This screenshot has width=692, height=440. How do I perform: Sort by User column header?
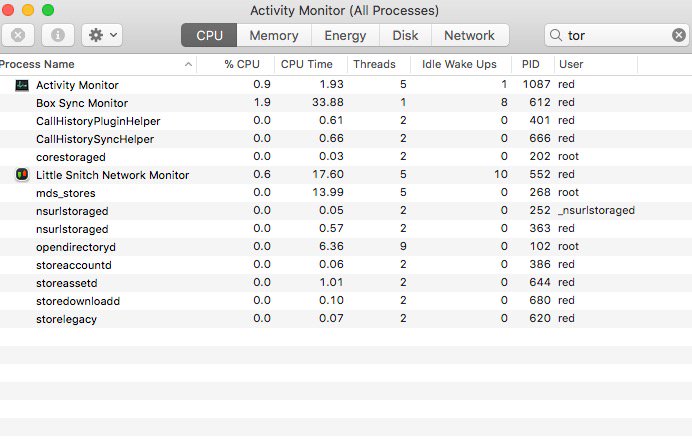point(571,64)
